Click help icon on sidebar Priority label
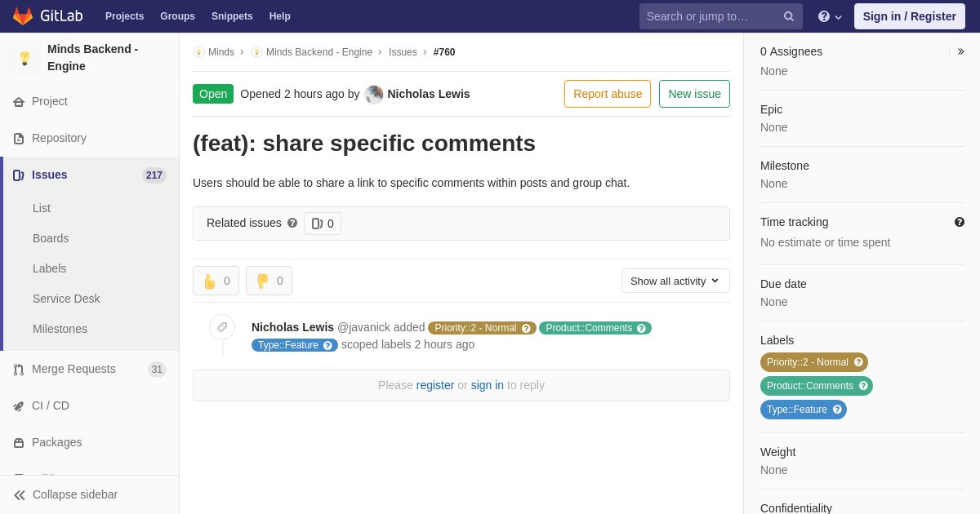 [x=858, y=362]
